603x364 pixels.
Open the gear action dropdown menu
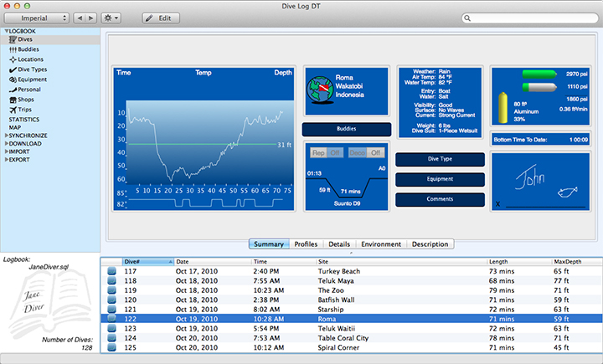110,18
